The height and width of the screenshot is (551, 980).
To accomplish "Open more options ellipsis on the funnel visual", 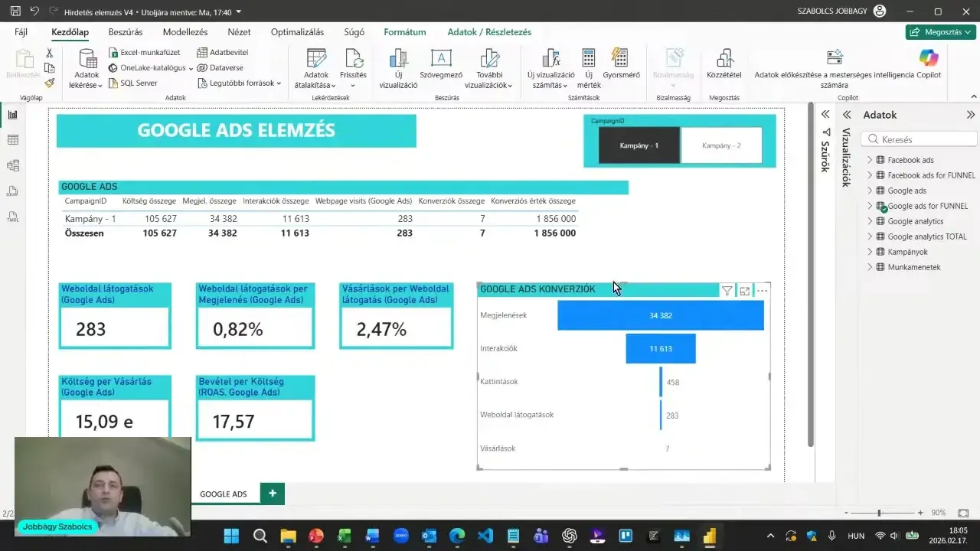I will 762,291.
